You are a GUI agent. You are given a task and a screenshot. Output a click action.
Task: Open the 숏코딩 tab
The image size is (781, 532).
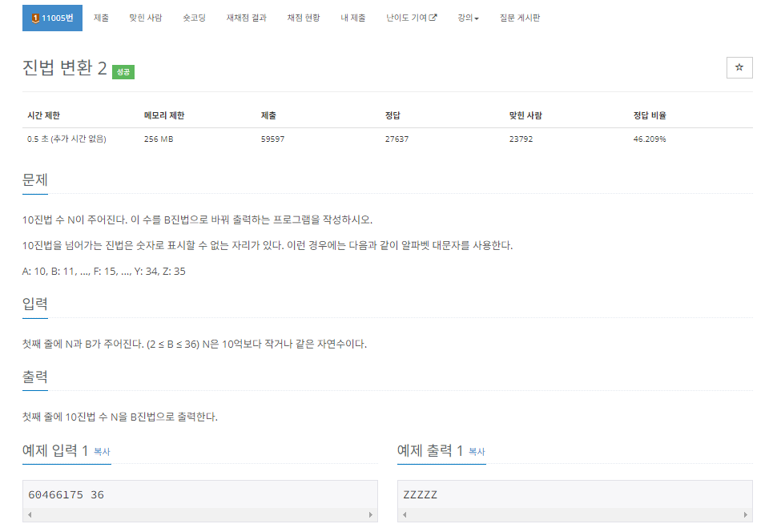click(x=195, y=18)
